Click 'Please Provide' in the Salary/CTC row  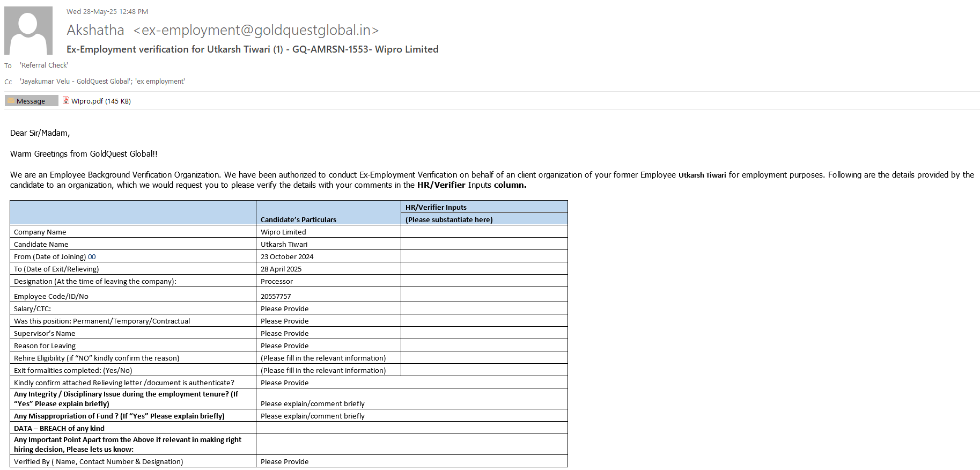(285, 309)
